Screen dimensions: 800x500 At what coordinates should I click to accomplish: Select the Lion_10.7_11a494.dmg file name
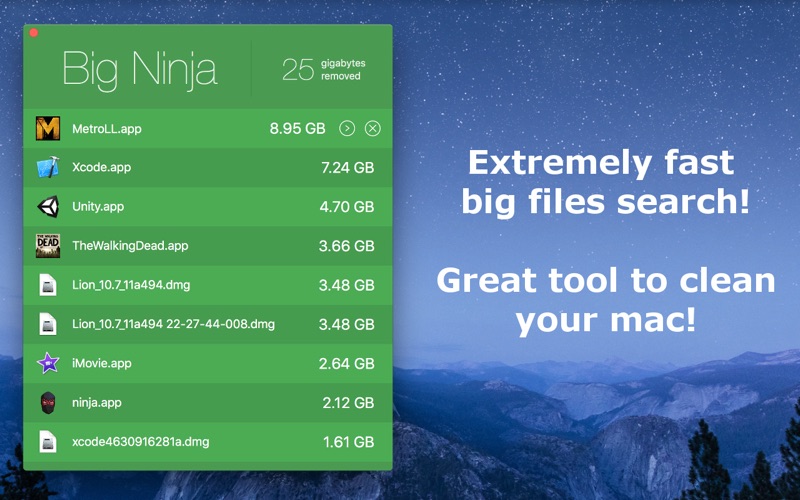pyautogui.click(x=131, y=285)
